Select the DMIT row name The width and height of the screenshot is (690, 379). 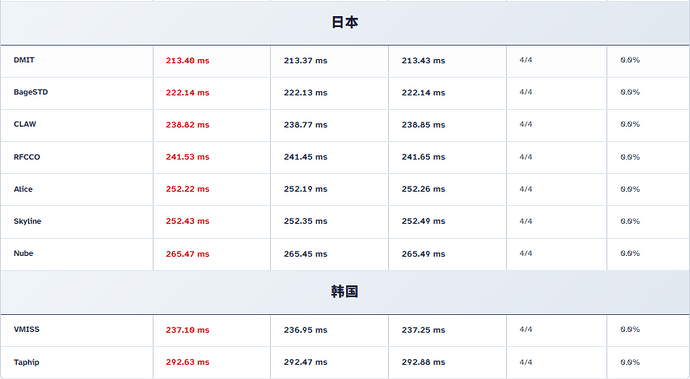[x=24, y=60]
